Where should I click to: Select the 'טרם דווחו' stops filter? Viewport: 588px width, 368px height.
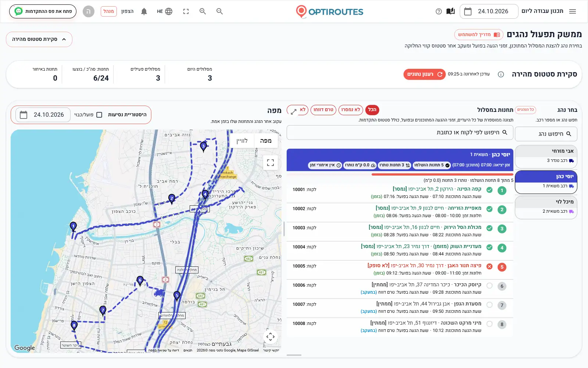click(x=323, y=110)
